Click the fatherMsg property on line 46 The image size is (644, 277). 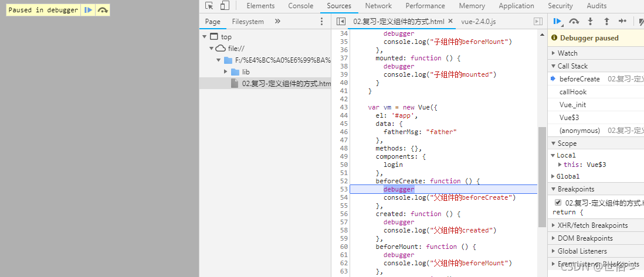point(401,132)
